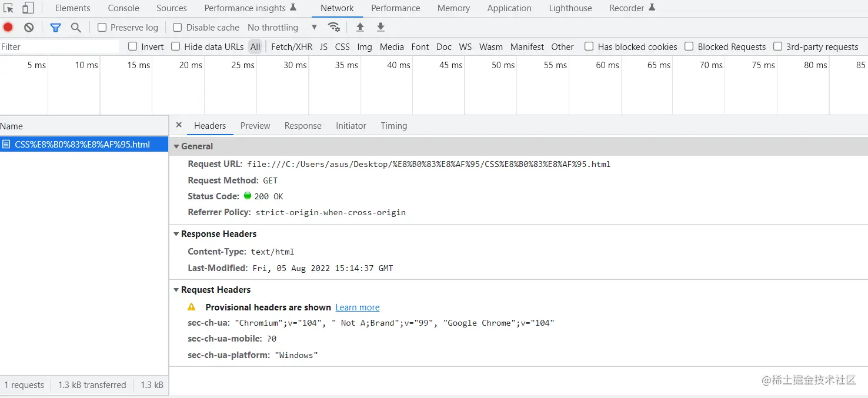The height and width of the screenshot is (398, 868).
Task: Click the 40 ms timeline marker
Action: pos(399,65)
